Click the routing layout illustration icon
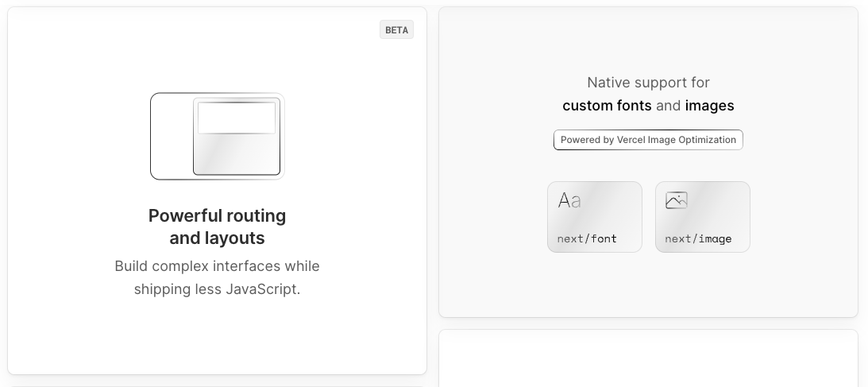This screenshot has width=868, height=387. [x=217, y=136]
